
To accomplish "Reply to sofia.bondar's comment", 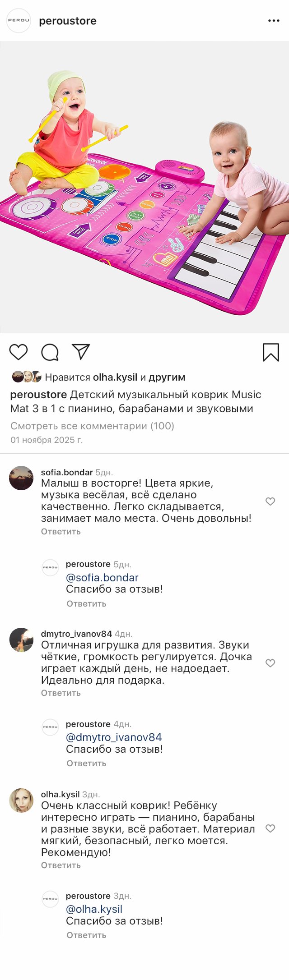I will pos(61,532).
